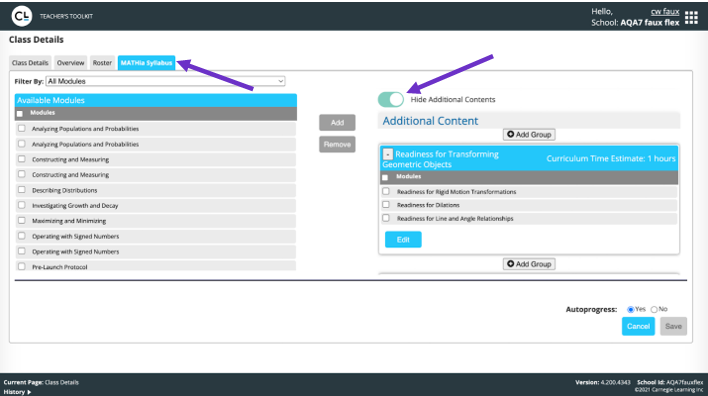Switch to the Roster tab
Image resolution: width=708 pixels, height=396 pixels.
click(x=102, y=63)
